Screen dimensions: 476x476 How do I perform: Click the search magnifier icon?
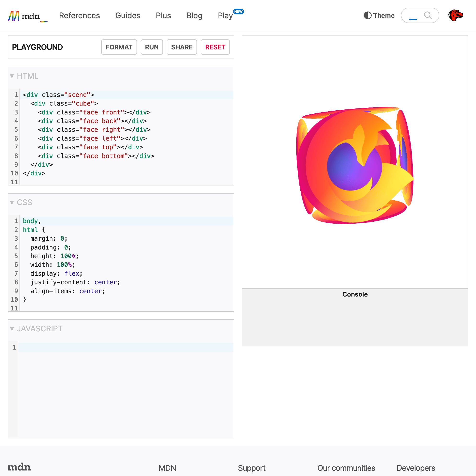(x=428, y=15)
